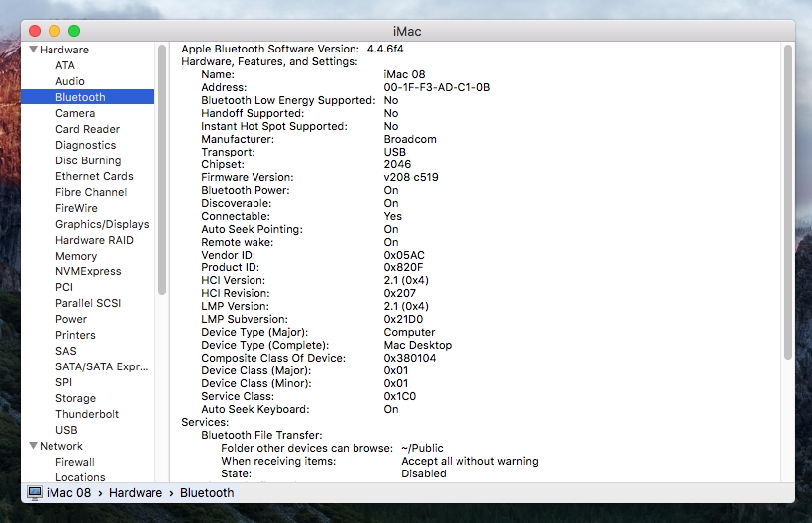Click the Bluetooth address 00-1F-F3-AD-C1-0B

click(437, 87)
